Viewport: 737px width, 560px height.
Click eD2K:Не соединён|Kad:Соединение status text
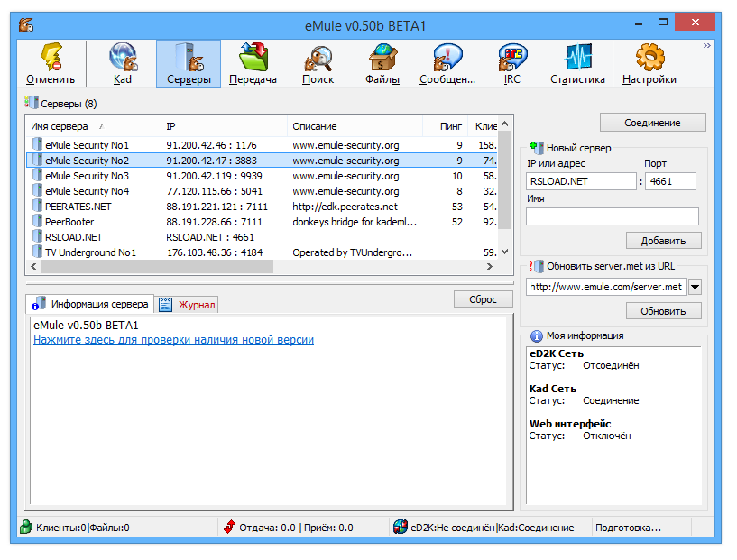click(493, 528)
